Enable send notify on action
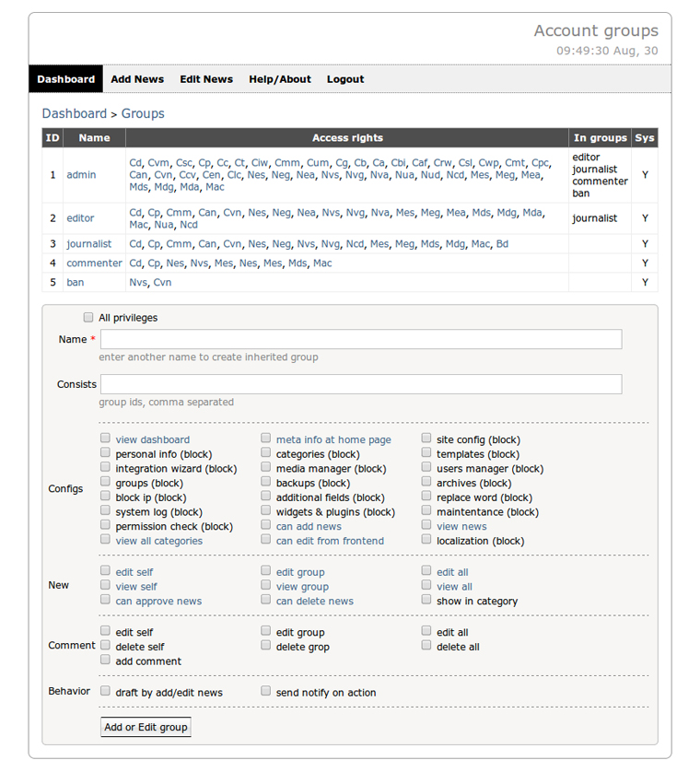This screenshot has height=772, width=700. [266, 691]
